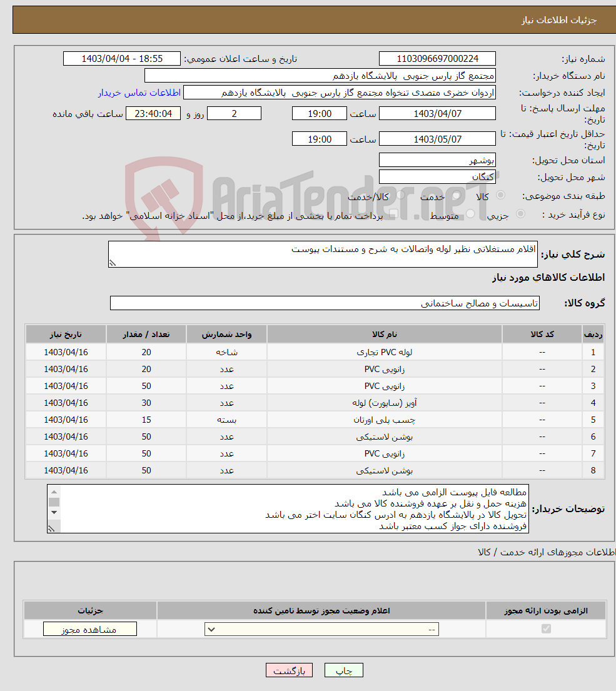The width and height of the screenshot is (616, 691).
Task: Click مشاهده مجوز view license button
Action: pos(90,629)
